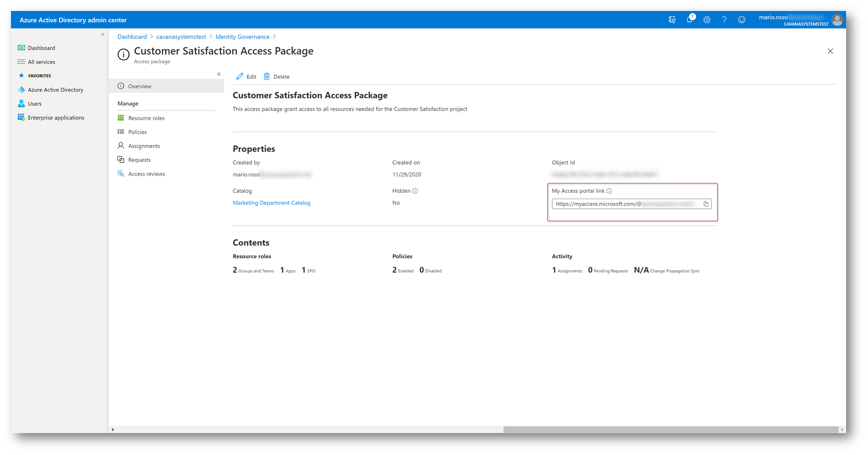The height and width of the screenshot is (455, 868).
Task: Copy the My Access portal link
Action: point(706,204)
